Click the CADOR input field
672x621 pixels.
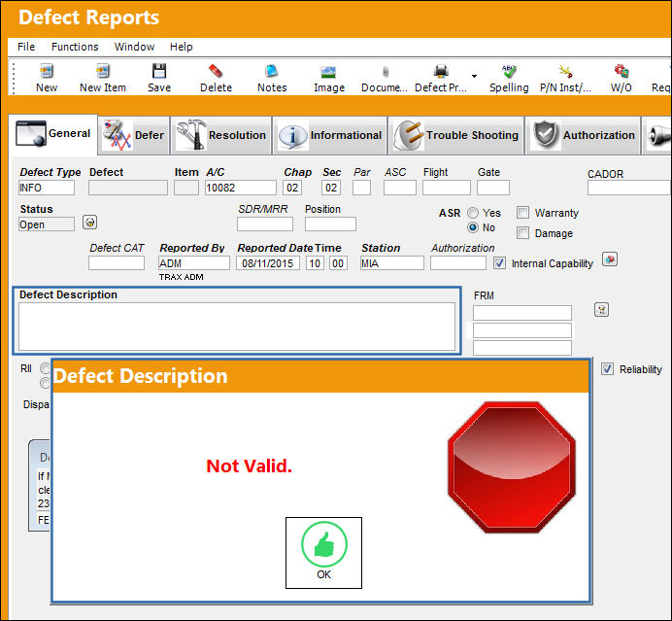pos(629,188)
